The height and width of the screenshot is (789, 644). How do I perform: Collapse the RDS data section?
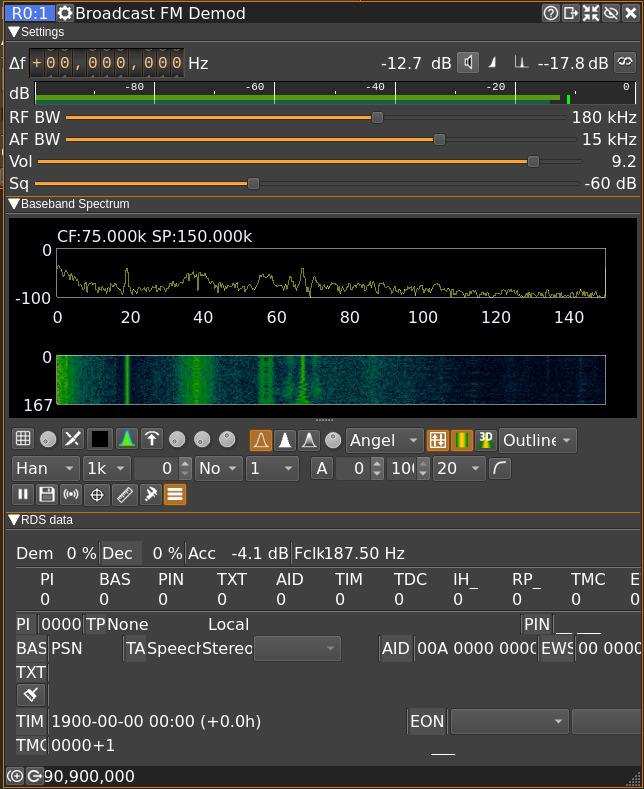(x=14, y=520)
